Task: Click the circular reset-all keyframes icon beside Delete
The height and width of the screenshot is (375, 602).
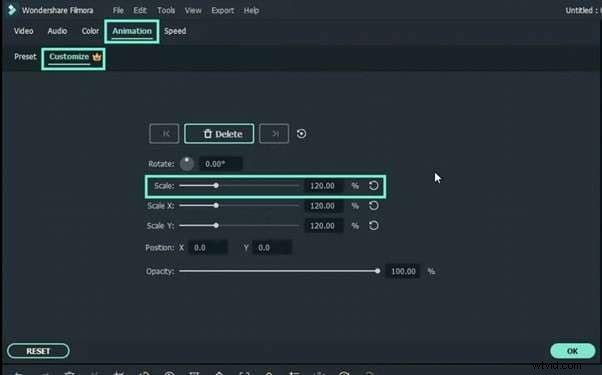Action: point(301,134)
